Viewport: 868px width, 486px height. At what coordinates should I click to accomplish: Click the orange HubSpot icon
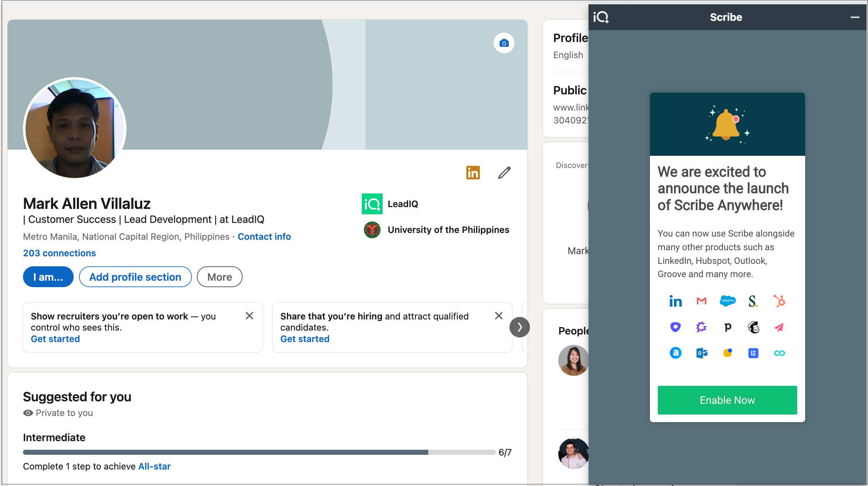(x=779, y=301)
